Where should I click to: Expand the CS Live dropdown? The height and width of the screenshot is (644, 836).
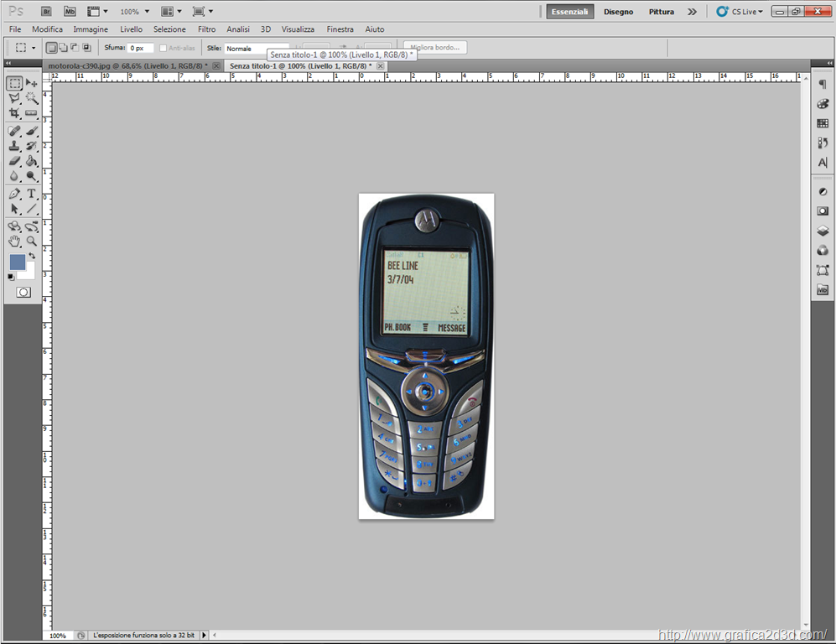pos(740,12)
